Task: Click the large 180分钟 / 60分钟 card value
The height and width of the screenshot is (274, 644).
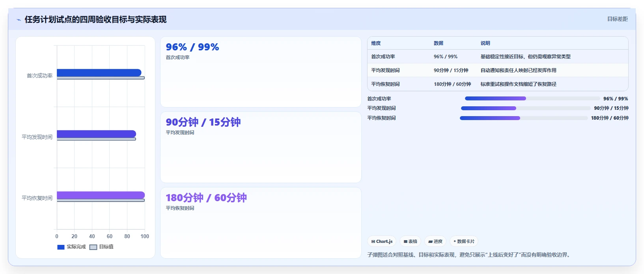Action: tap(206, 198)
